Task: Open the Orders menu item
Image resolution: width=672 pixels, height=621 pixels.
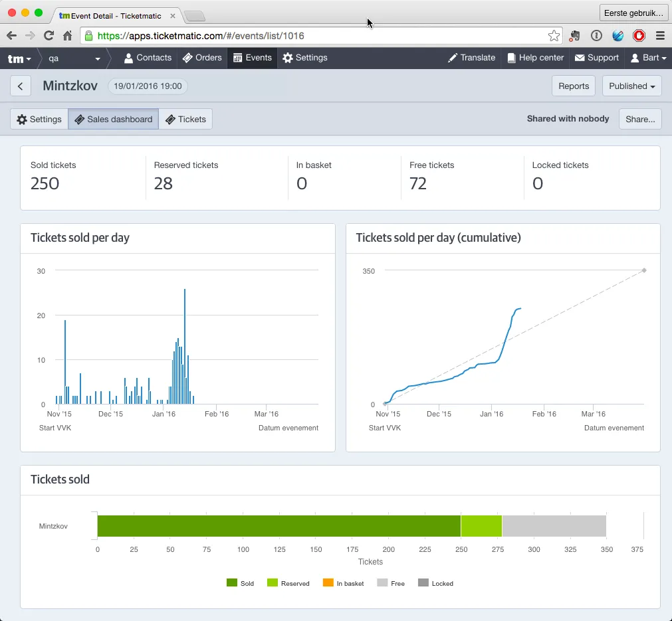Action: coord(202,58)
